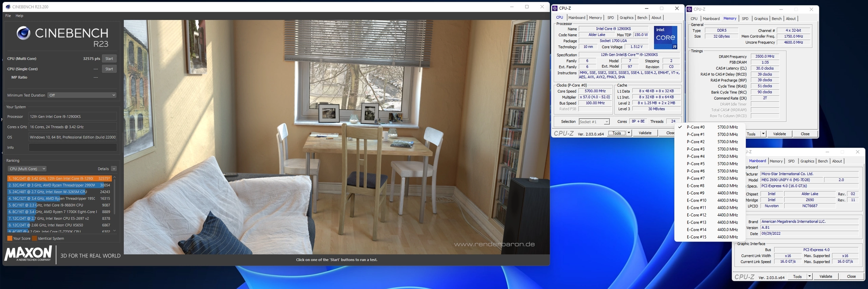Select the checked P-Core #0 entry in the core menu
The image size is (868, 289).
710,127
